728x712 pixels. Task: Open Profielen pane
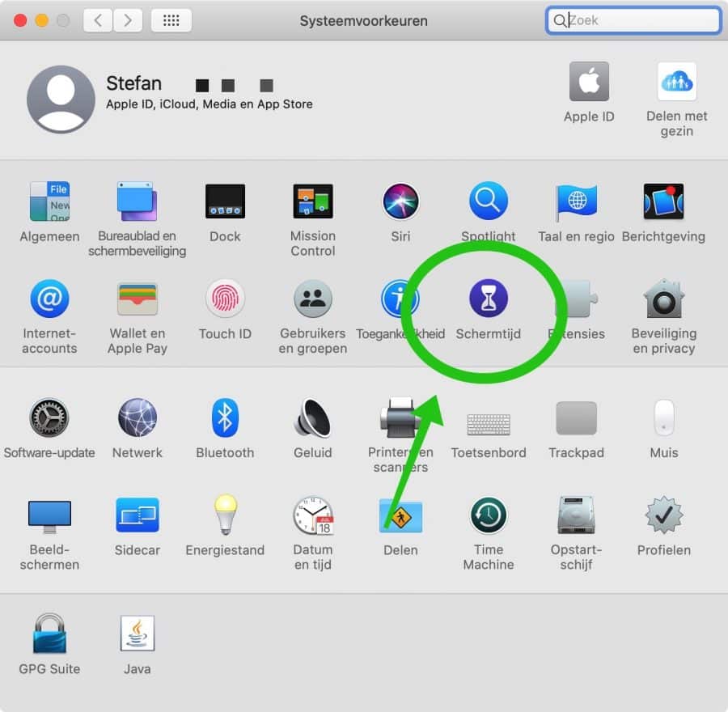click(664, 515)
